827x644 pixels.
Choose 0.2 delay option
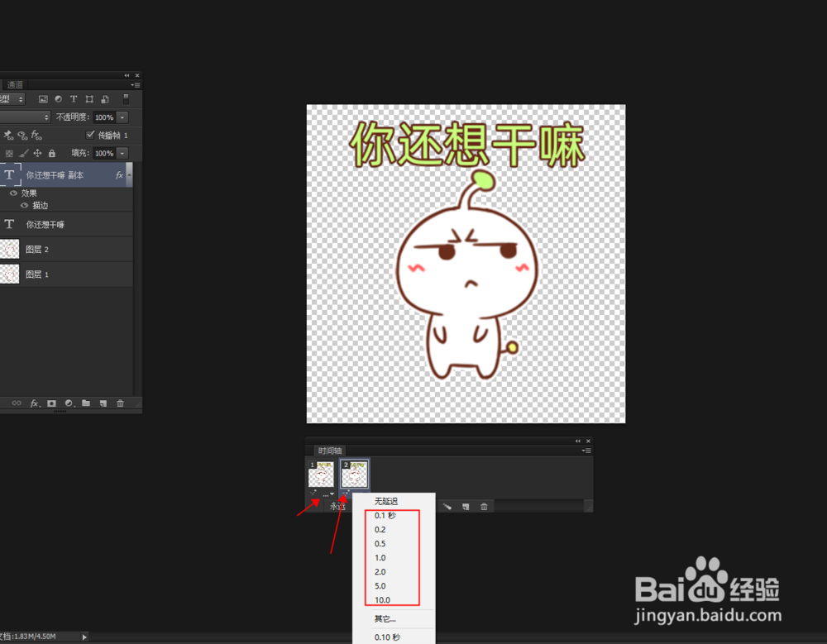[x=394, y=530]
